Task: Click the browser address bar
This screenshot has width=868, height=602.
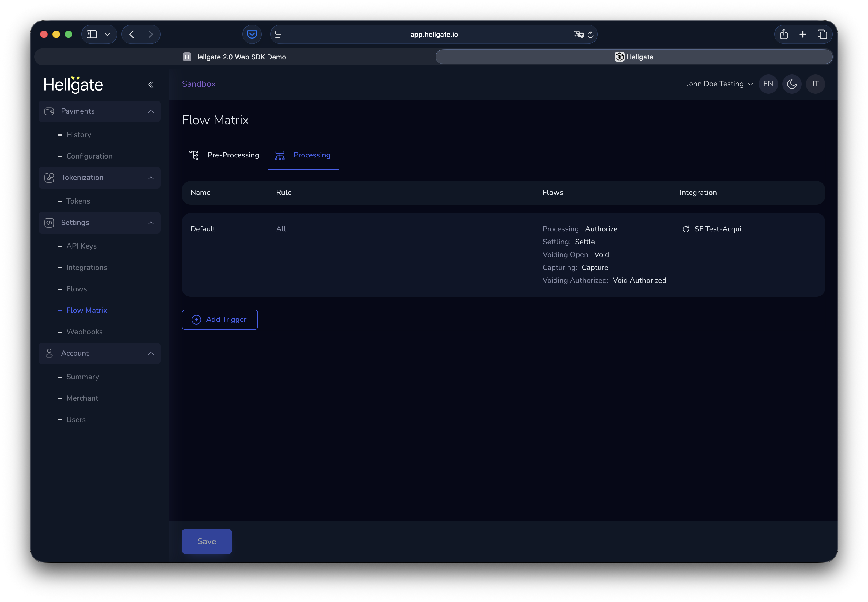Action: coord(433,34)
